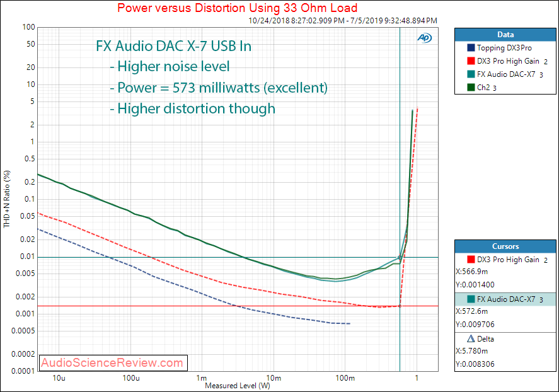Click the Higher noise level annotation
Viewport: 559px width, 392px height.
(x=170, y=67)
